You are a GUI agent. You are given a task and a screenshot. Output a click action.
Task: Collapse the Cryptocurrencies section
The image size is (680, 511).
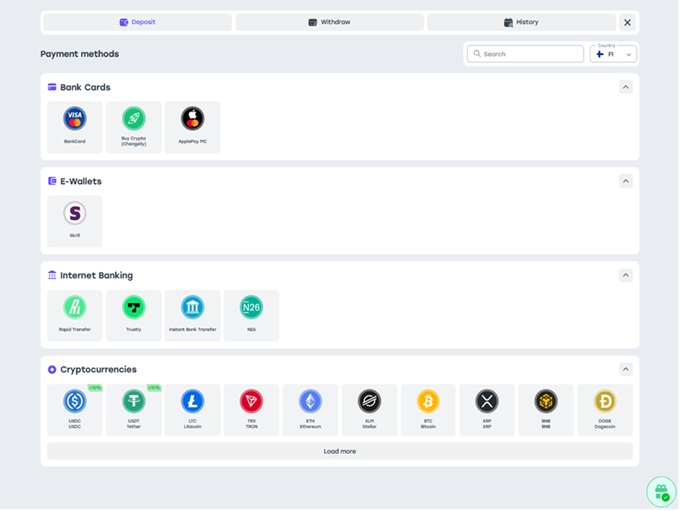click(625, 369)
